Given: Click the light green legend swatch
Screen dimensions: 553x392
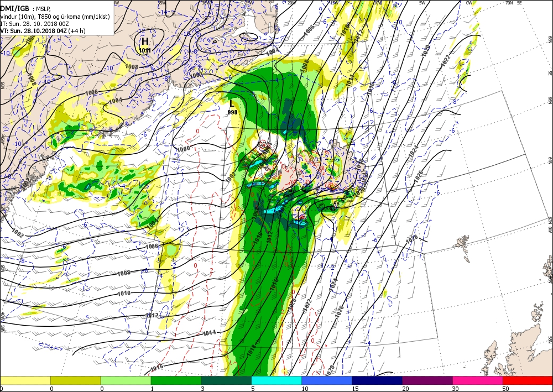Looking at the screenshot, I should coord(126,380).
